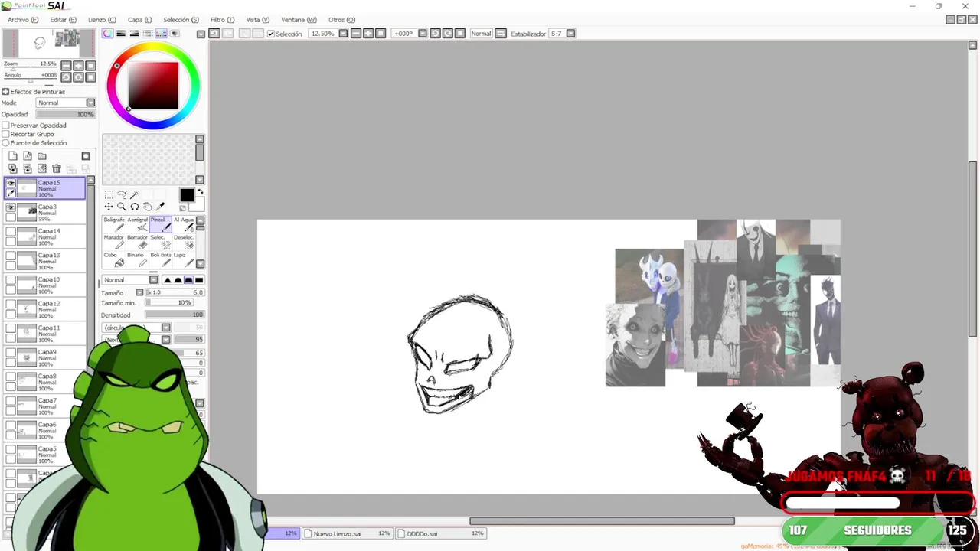This screenshot has height=551, width=980.
Task: Select the Cubo bucket tool
Action: (x=114, y=259)
